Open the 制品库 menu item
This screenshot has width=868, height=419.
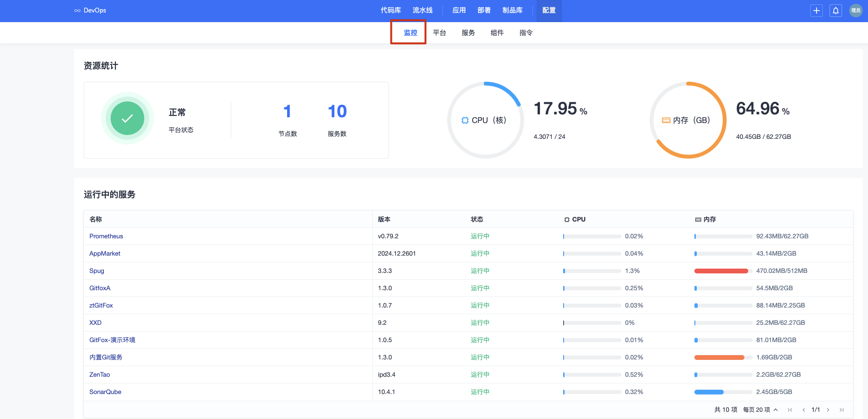pyautogui.click(x=512, y=11)
